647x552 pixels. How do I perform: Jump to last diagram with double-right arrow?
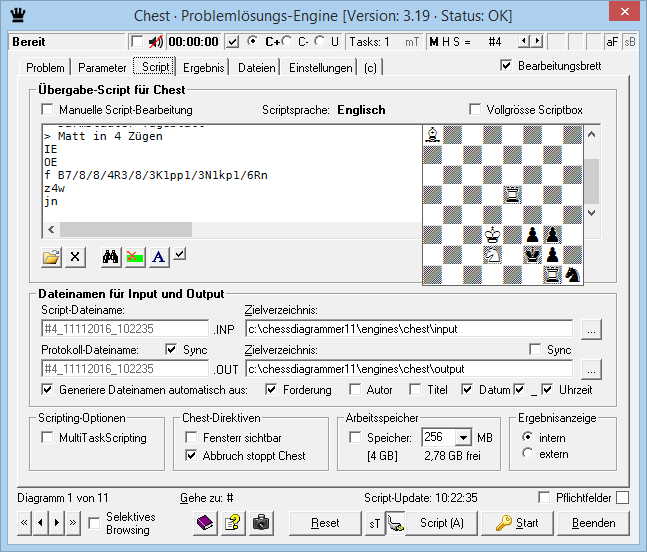point(73,523)
